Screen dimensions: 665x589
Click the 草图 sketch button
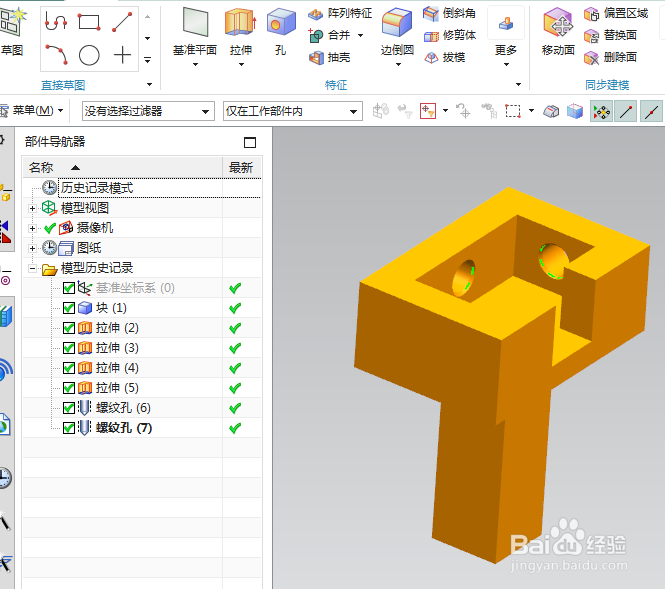[x=12, y=32]
